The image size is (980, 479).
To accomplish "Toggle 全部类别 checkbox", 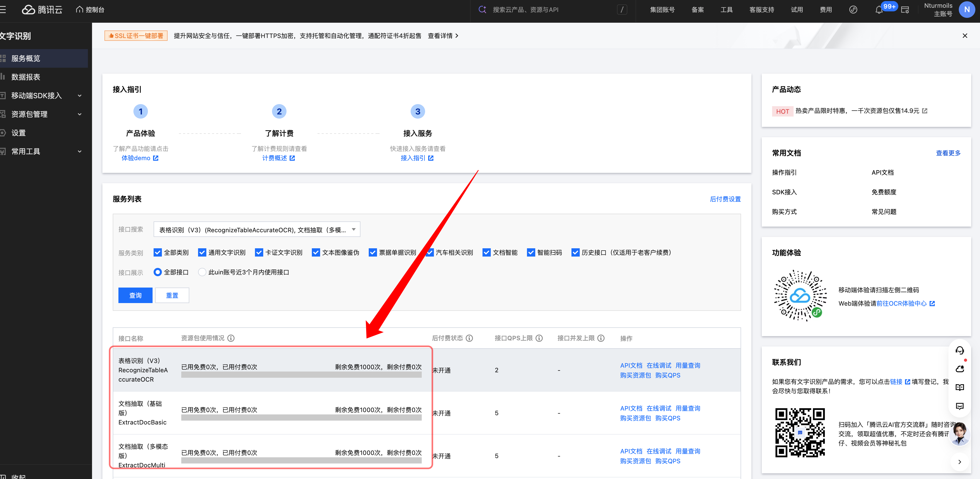I will (157, 253).
